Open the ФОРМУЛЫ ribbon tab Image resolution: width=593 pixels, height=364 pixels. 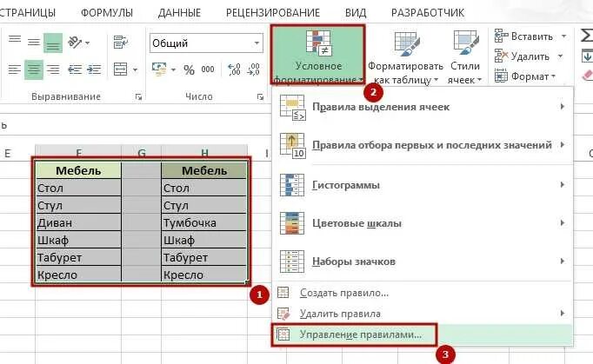[x=107, y=12]
